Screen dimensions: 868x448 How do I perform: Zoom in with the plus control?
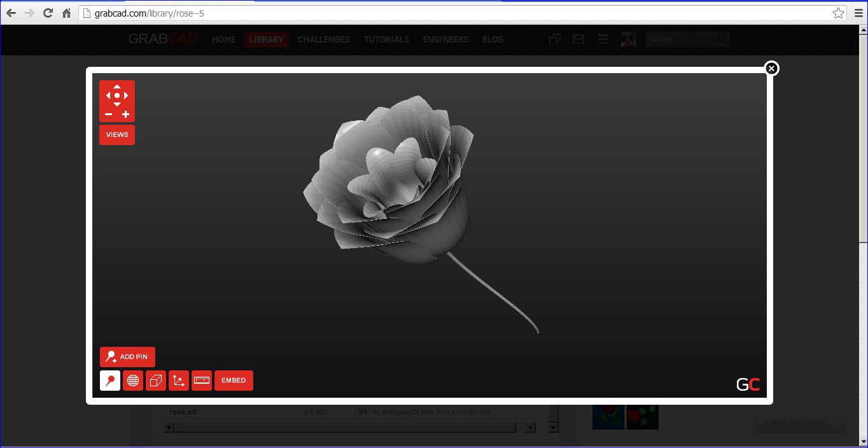126,115
